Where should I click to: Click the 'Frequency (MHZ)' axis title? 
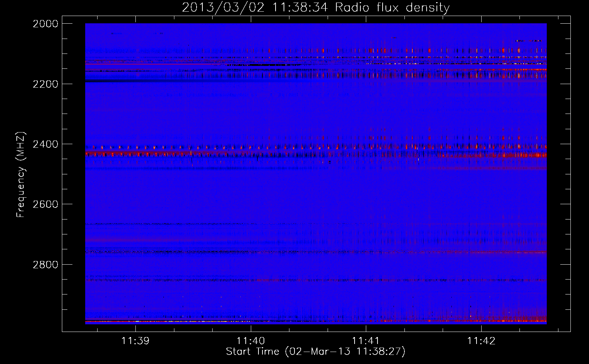(21, 175)
